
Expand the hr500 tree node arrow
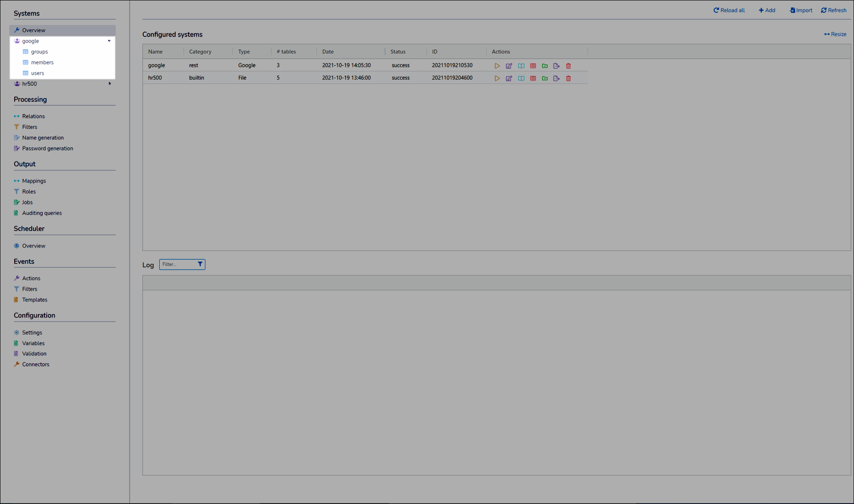tap(109, 84)
